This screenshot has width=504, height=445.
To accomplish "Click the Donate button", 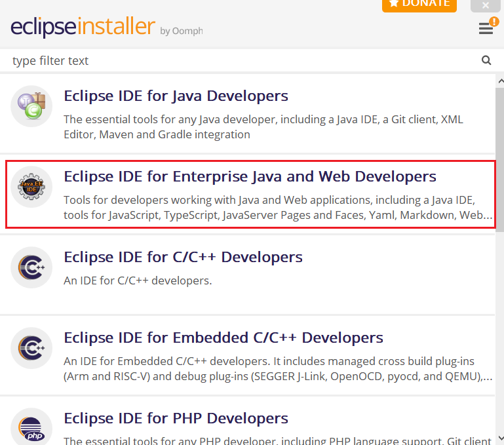I will click(419, 5).
